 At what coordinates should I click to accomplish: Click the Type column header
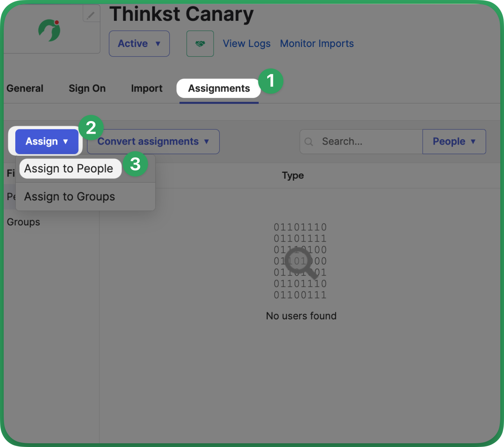tap(293, 175)
